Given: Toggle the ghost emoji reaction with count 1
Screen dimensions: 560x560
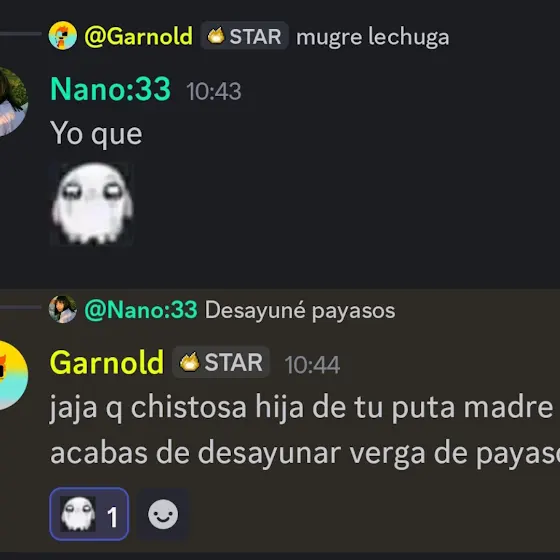Looking at the screenshot, I should [89, 514].
